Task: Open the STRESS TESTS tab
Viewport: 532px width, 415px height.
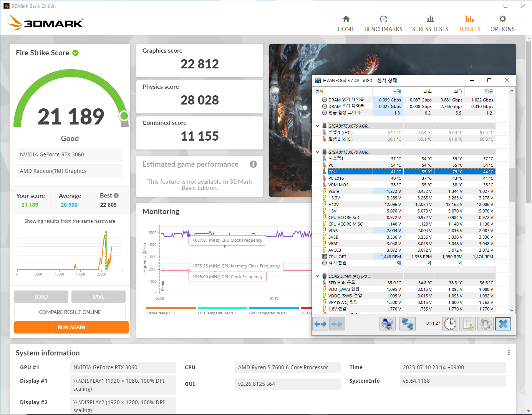Action: tap(430, 24)
